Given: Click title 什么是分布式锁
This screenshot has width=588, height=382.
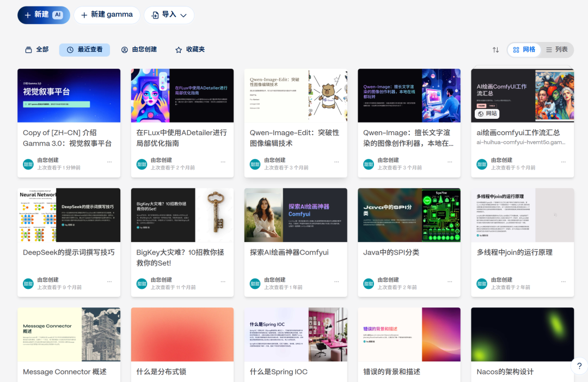Looking at the screenshot, I should [x=161, y=372].
